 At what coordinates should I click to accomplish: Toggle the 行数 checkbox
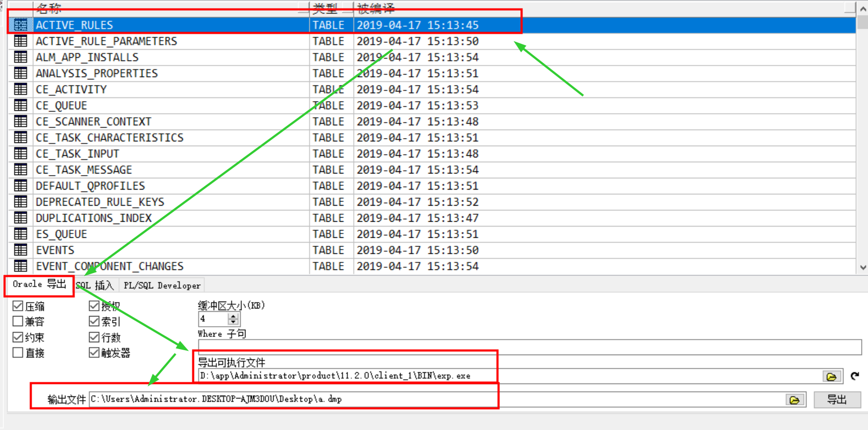coord(94,337)
